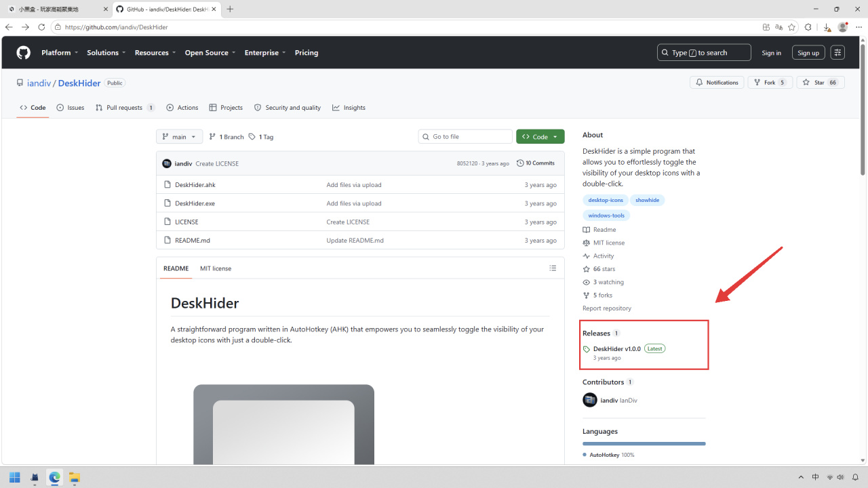Switch to the MIT license tab
868x488 pixels.
(216, 268)
